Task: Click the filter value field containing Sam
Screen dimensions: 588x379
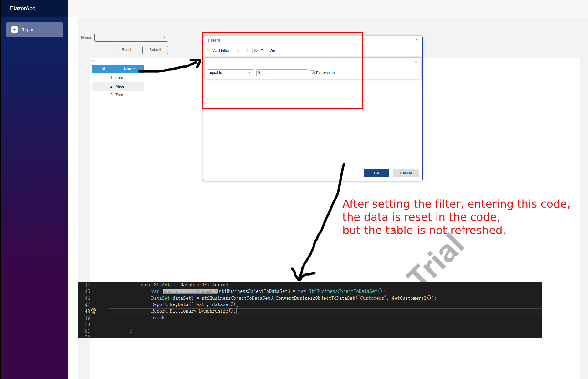Action: pos(282,73)
